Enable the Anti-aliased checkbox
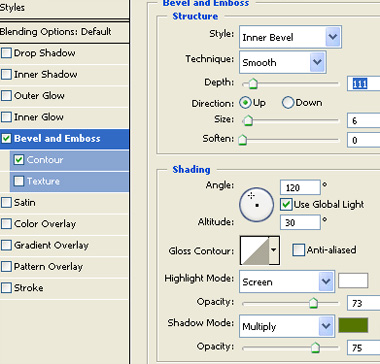 [298, 250]
